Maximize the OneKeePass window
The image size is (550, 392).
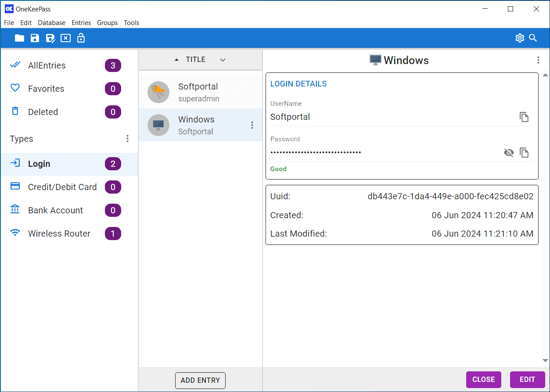510,9
